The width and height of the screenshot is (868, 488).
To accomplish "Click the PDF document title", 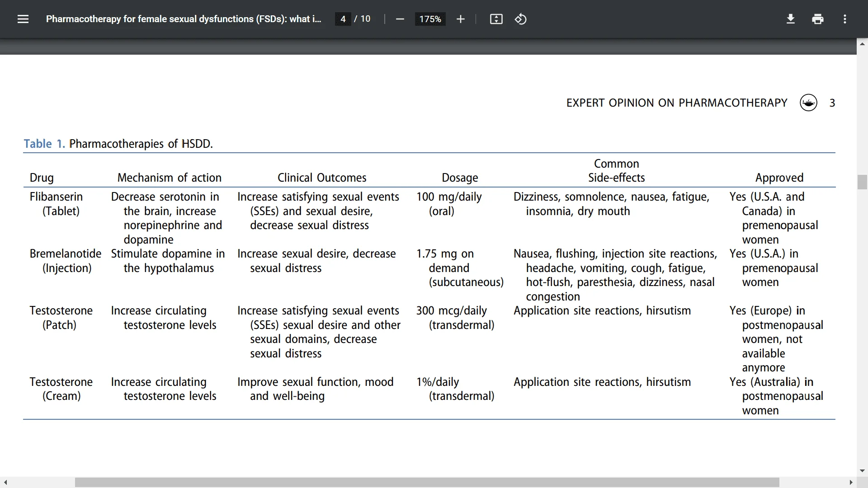I will click(x=184, y=19).
